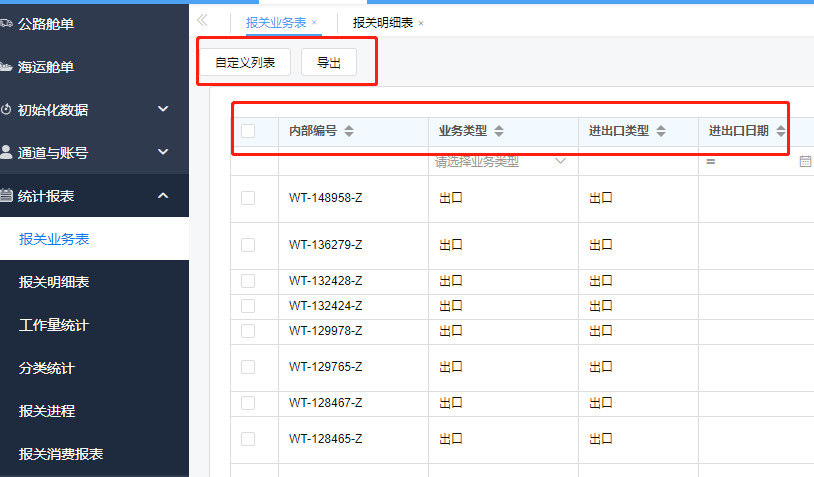Image resolution: width=814 pixels, height=477 pixels.
Task: Sort by 业务类型 column
Action: tap(499, 131)
